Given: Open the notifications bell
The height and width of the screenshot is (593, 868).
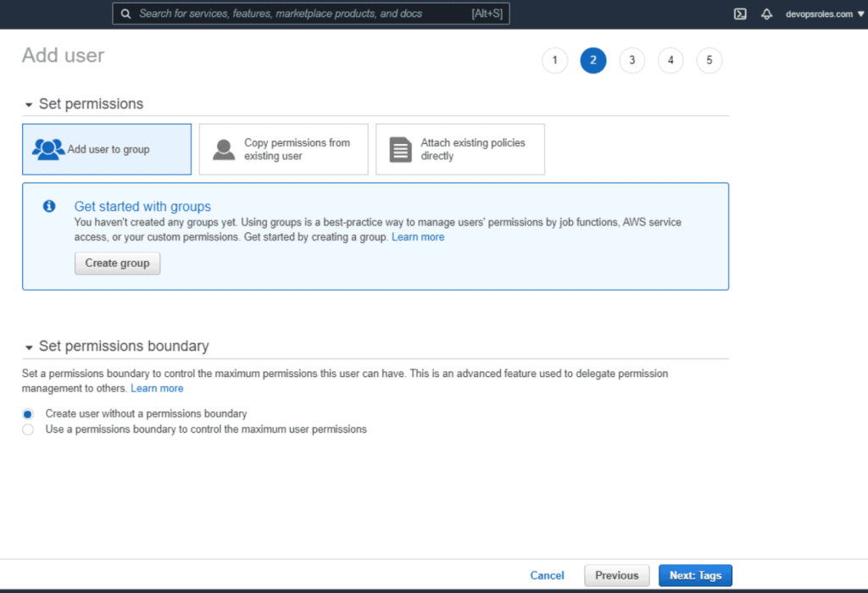Looking at the screenshot, I should coord(767,14).
